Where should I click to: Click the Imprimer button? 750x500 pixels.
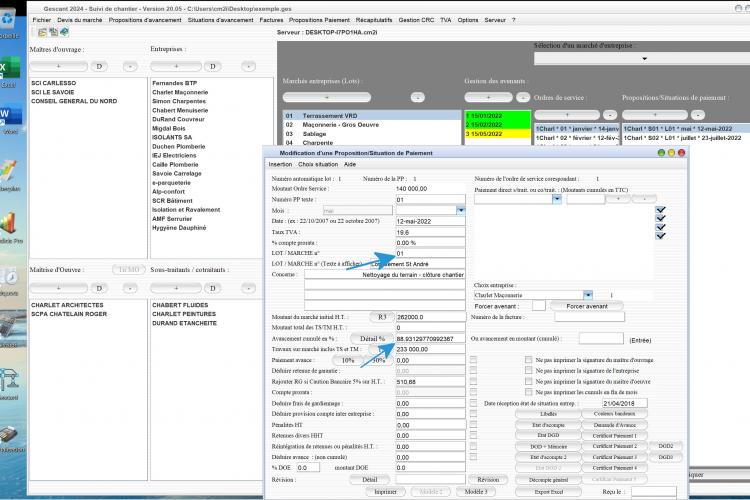(x=385, y=491)
